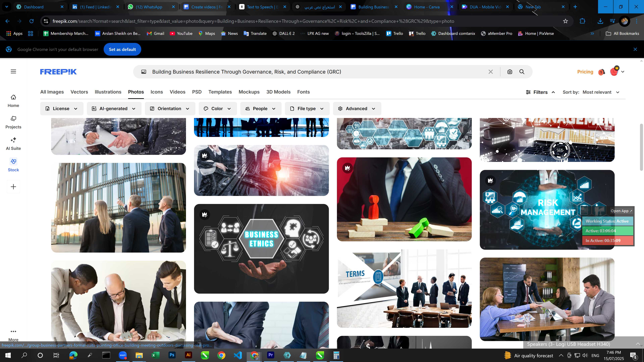644x362 pixels.
Task: Dismiss the default browser notification bar
Action: 635,49
